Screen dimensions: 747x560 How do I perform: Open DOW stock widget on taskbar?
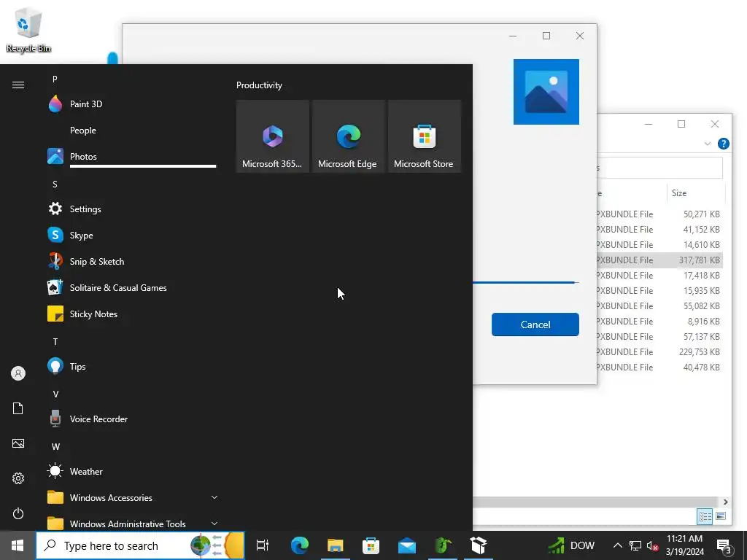571,545
